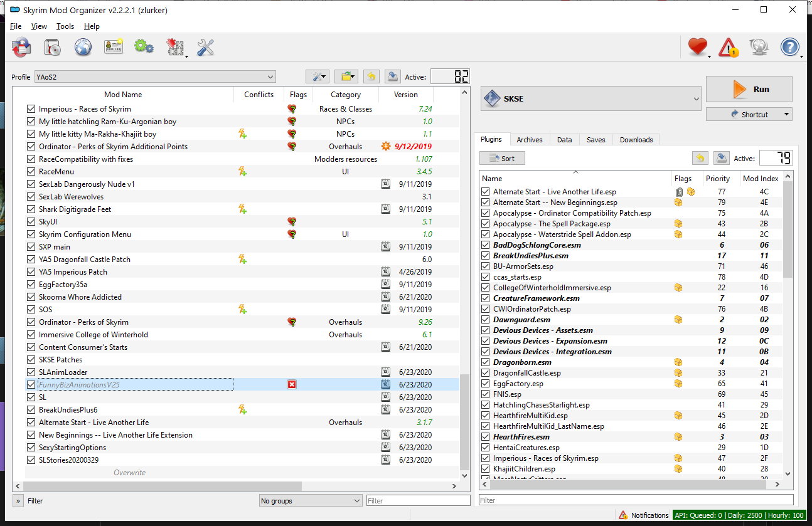Click restore backup icon in Plugins tab
The height and width of the screenshot is (526, 812).
tap(700, 158)
